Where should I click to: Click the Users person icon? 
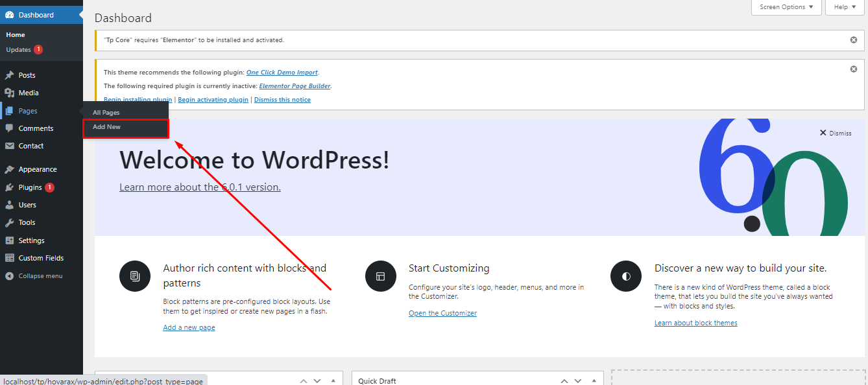(9, 205)
